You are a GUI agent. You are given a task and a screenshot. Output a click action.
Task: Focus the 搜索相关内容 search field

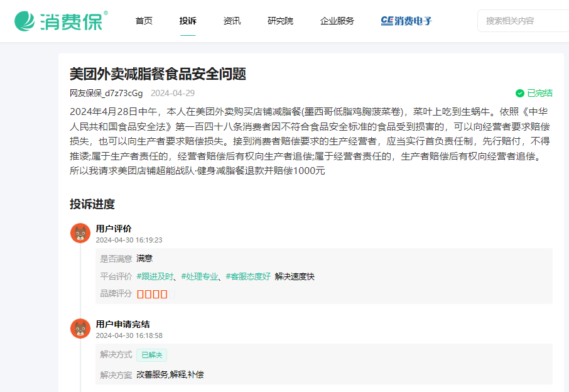[x=523, y=21]
